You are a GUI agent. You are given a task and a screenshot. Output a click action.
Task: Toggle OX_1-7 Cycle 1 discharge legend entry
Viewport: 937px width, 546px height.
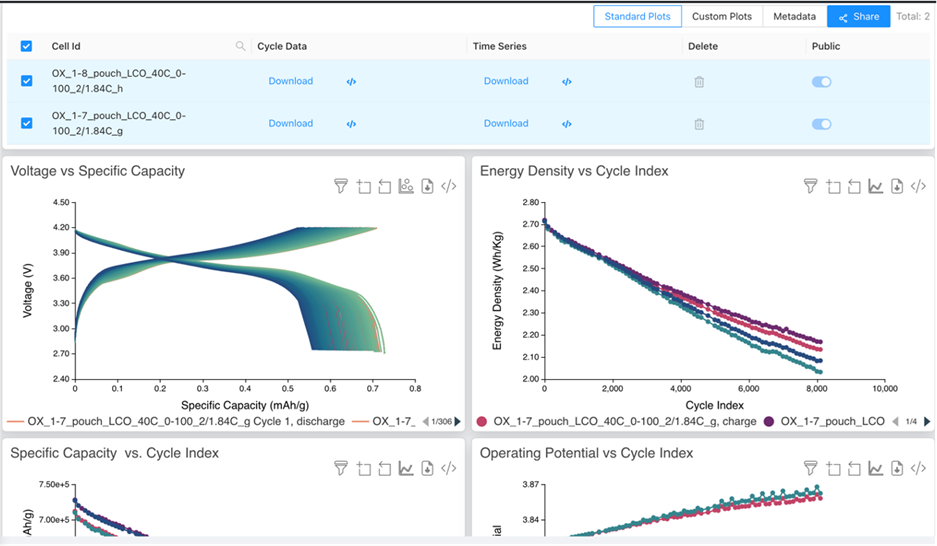pyautogui.click(x=176, y=421)
